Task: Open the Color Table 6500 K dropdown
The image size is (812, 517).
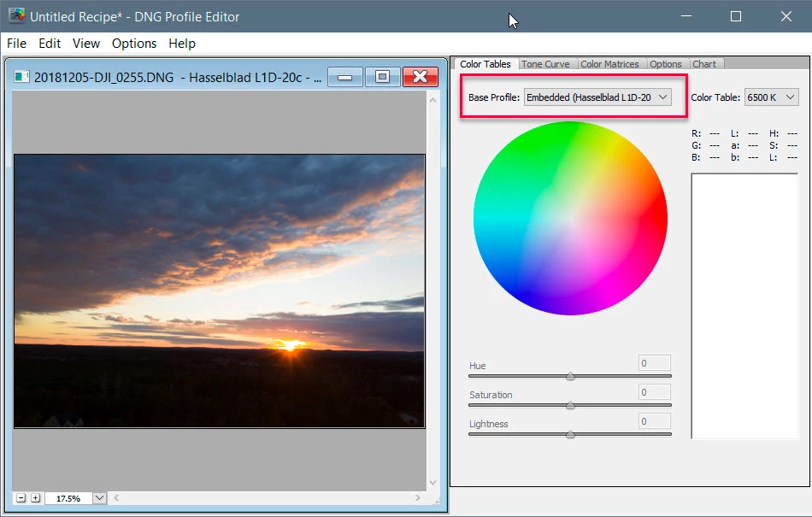Action: (772, 97)
